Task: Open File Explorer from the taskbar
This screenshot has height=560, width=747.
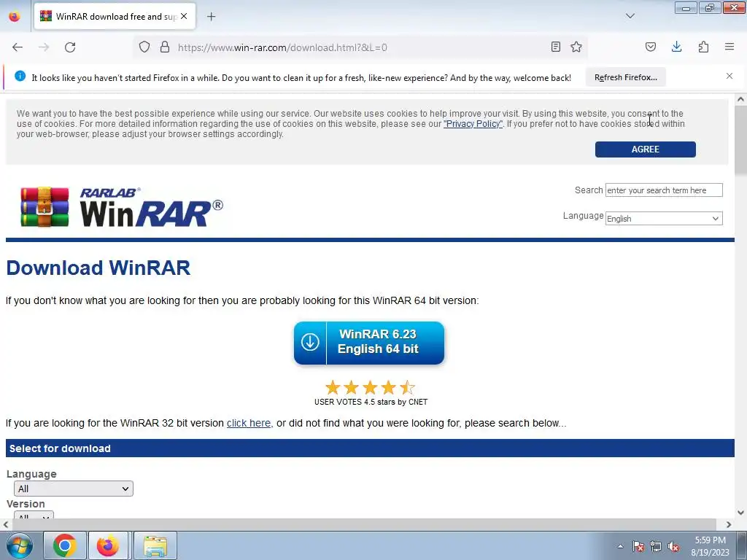Action: point(155,545)
